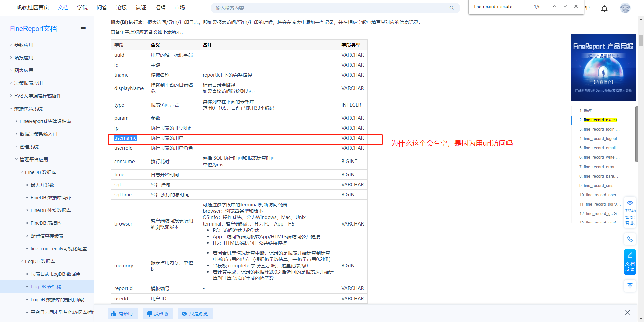The image size is (644, 322).
Task: Click the outline panel scrollbar
Action: click(x=637, y=134)
